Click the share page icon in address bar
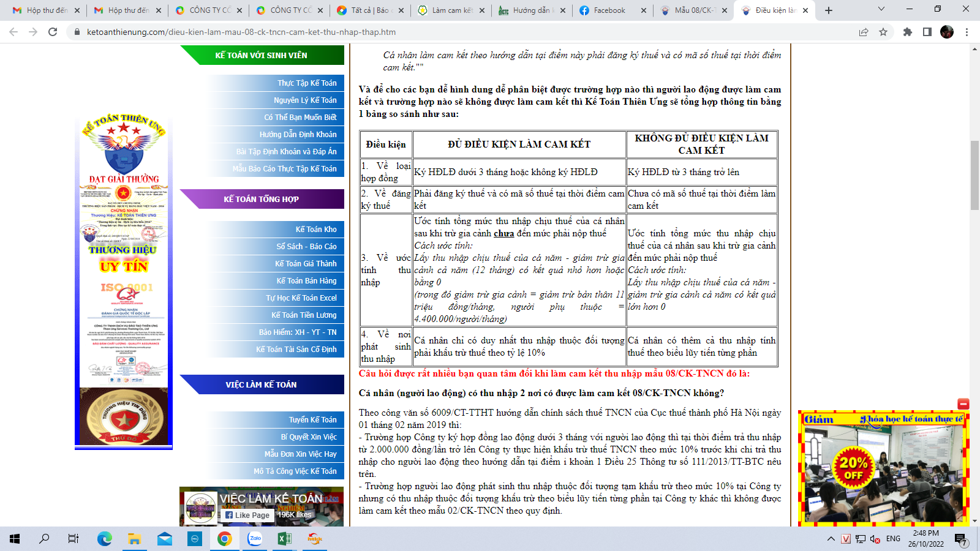The image size is (980, 551). [x=864, y=32]
